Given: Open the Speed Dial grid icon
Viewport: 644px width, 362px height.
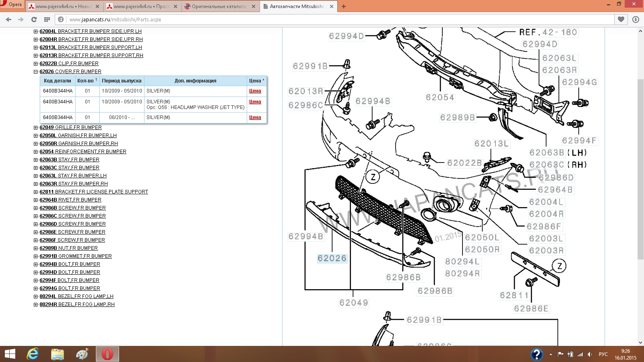Looking at the screenshot, I should click(47, 19).
